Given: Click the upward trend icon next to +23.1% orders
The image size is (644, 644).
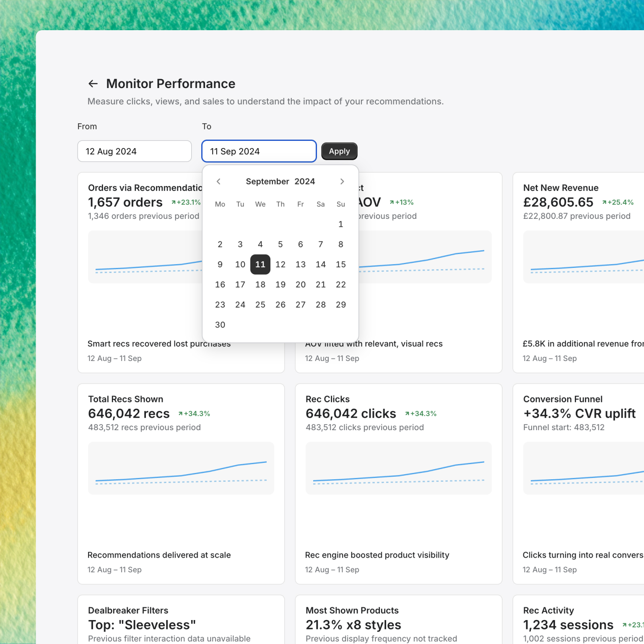Looking at the screenshot, I should point(173,202).
